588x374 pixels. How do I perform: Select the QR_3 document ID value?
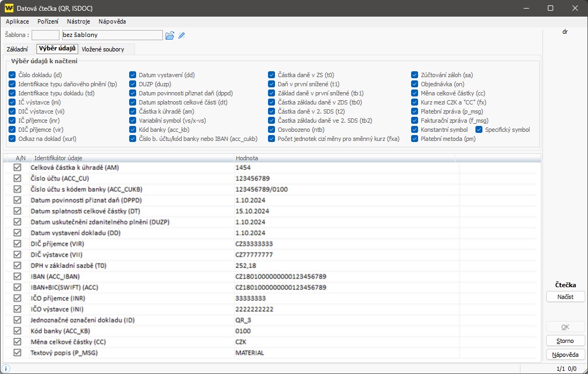[243, 320]
